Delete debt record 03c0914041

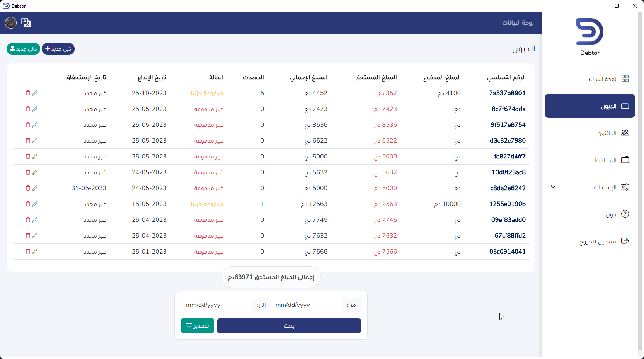(28, 252)
